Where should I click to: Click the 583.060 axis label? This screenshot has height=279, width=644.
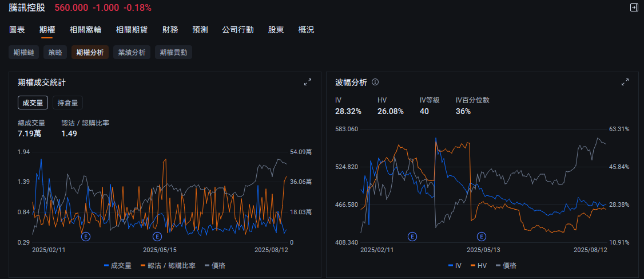[x=347, y=129]
